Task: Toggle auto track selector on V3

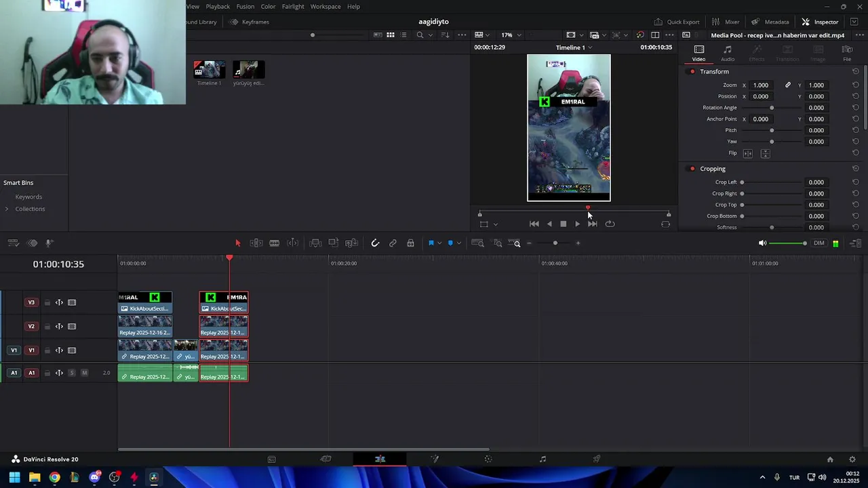Action: tap(59, 302)
